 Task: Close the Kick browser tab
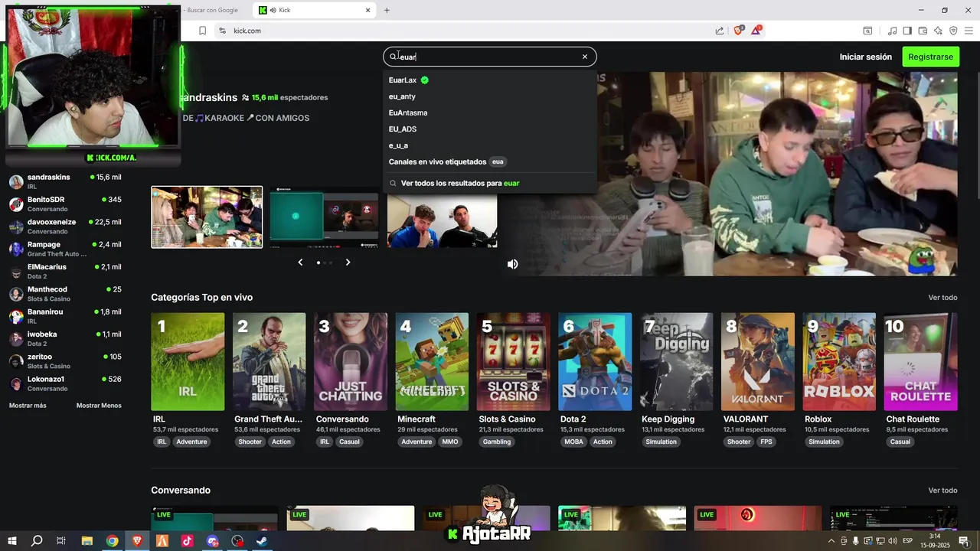click(367, 10)
